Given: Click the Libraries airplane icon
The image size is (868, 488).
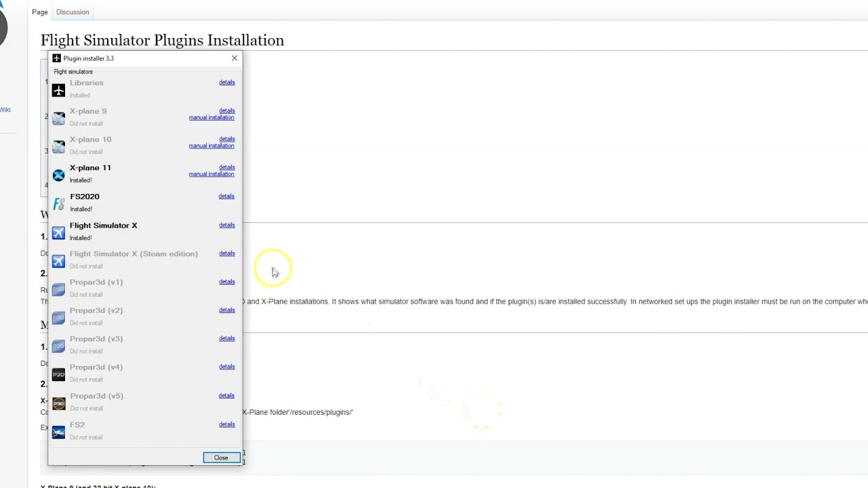Looking at the screenshot, I should (58, 90).
